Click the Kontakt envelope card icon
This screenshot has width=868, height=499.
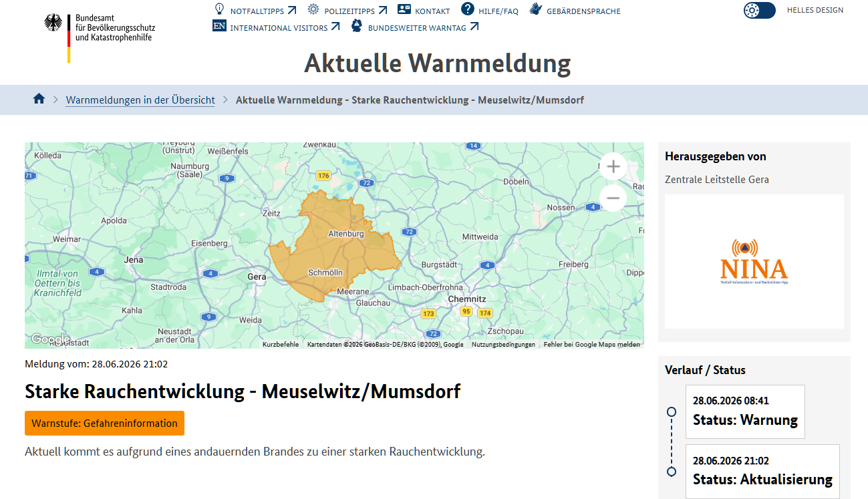pyautogui.click(x=404, y=9)
